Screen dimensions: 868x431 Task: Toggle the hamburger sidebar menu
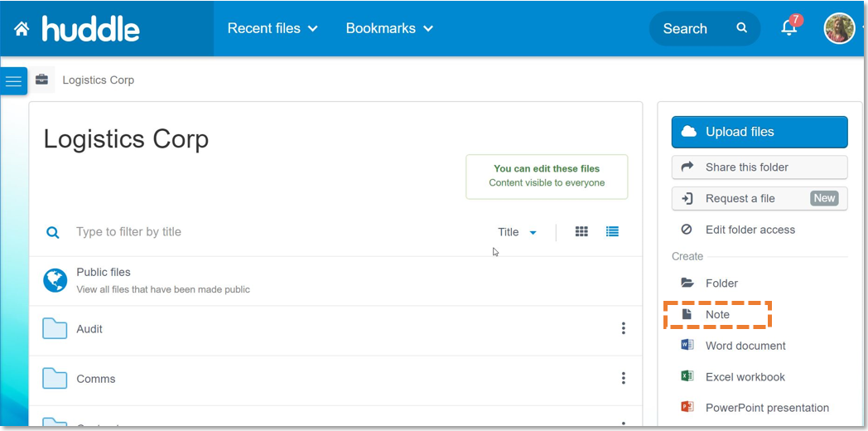coord(13,81)
